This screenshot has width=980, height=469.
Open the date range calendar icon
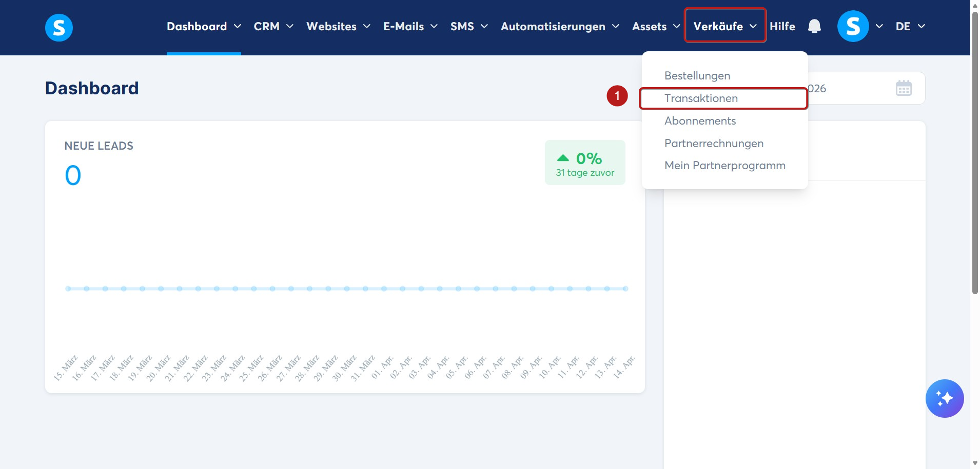click(x=904, y=88)
